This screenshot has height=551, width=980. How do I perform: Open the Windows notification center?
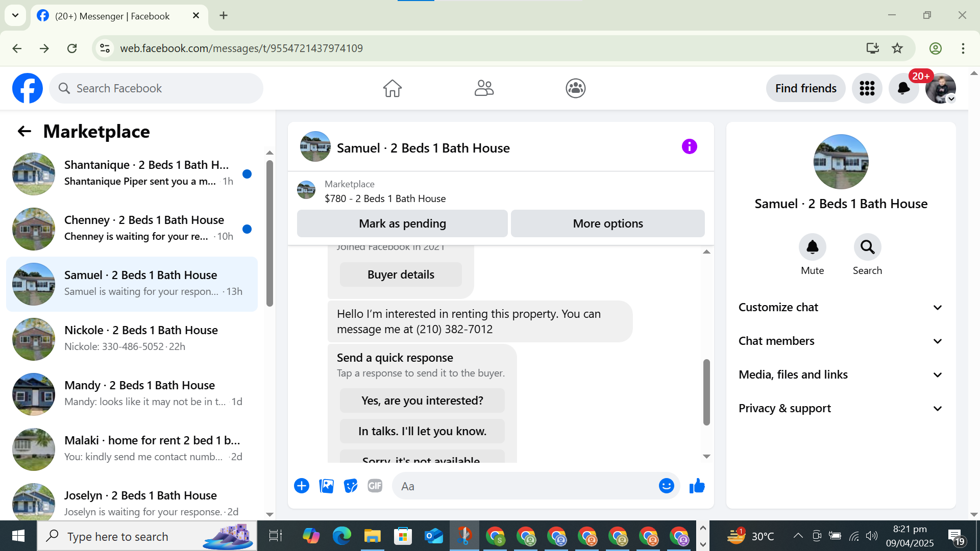[955, 536]
